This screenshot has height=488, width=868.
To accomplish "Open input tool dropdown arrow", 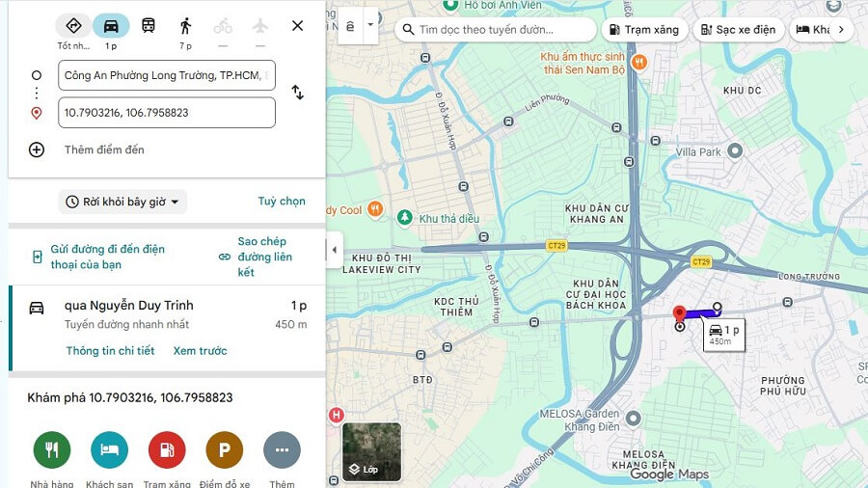I will (370, 25).
